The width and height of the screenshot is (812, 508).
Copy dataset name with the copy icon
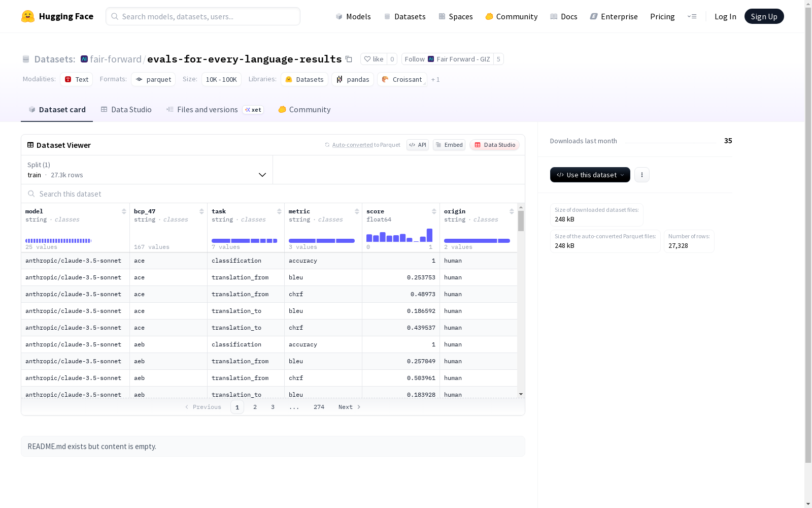click(x=349, y=59)
